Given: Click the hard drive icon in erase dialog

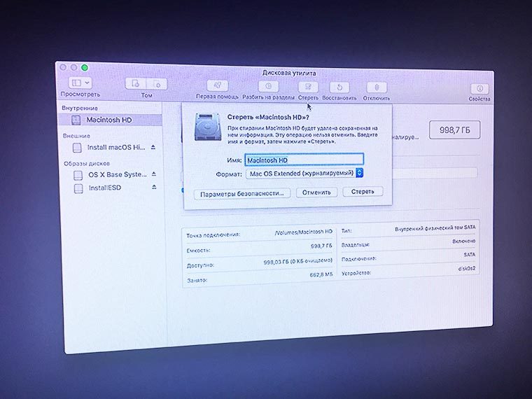Looking at the screenshot, I should click(208, 127).
